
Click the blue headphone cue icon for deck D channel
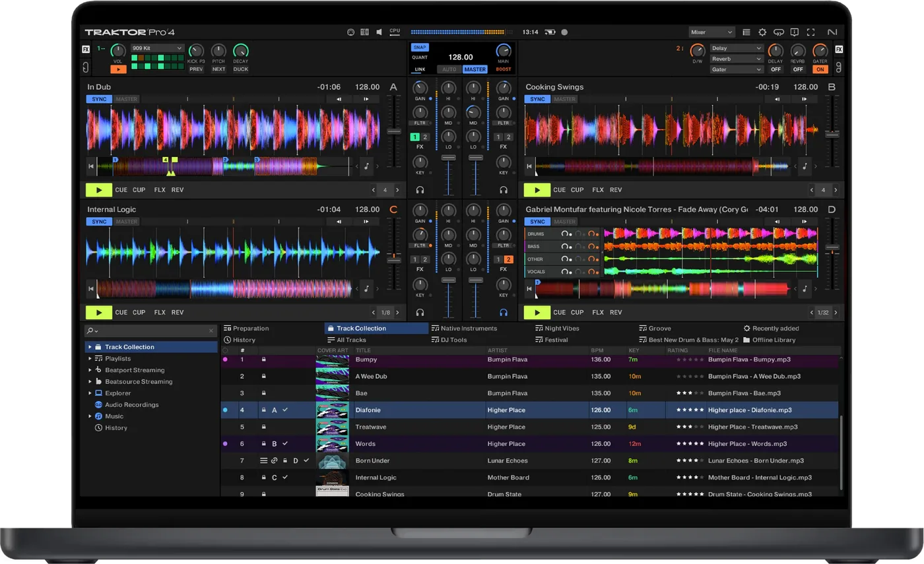click(x=504, y=313)
